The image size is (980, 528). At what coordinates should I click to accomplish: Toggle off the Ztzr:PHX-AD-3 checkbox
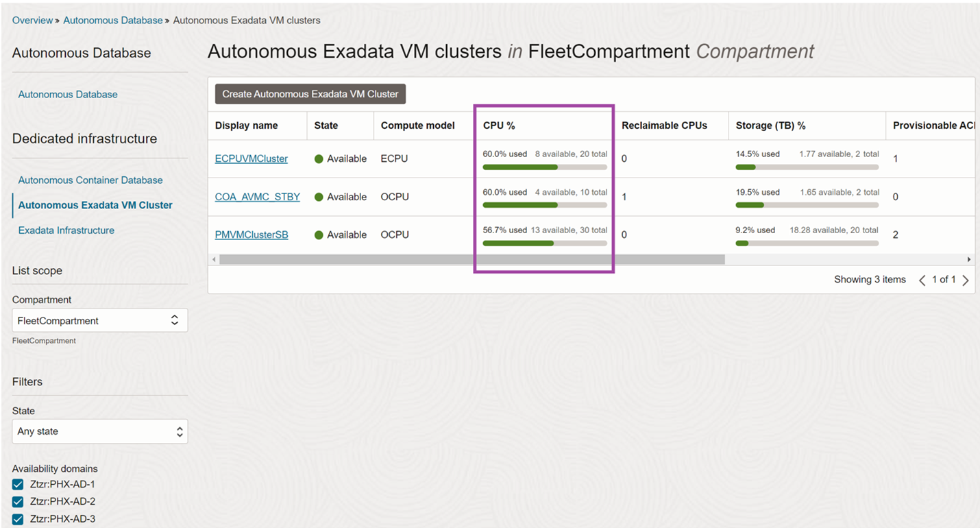click(x=17, y=518)
